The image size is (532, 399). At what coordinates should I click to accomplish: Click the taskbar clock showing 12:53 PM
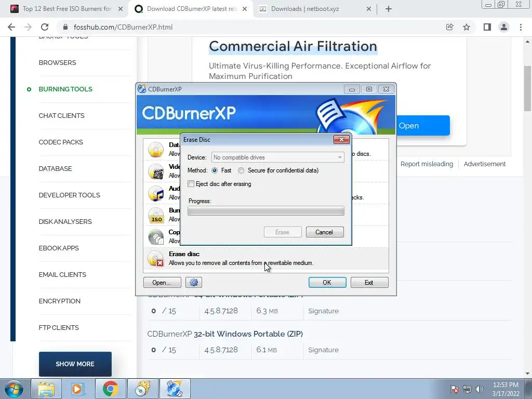pyautogui.click(x=506, y=389)
